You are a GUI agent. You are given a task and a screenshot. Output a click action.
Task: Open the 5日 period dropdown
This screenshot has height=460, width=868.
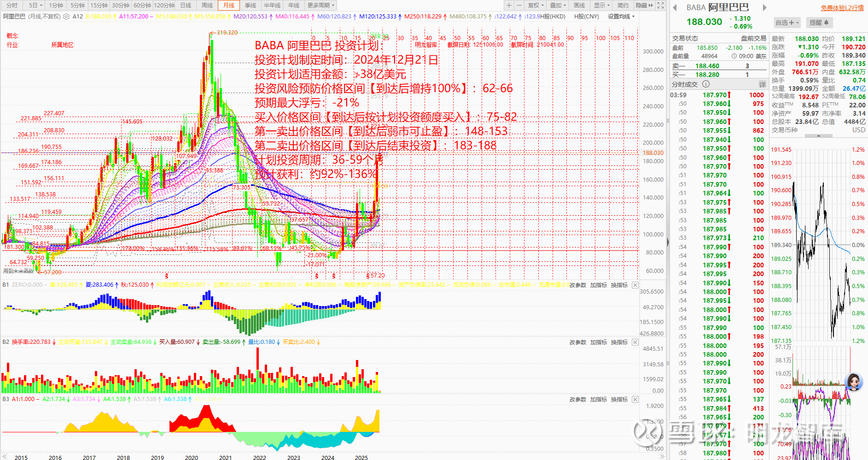click(35, 6)
